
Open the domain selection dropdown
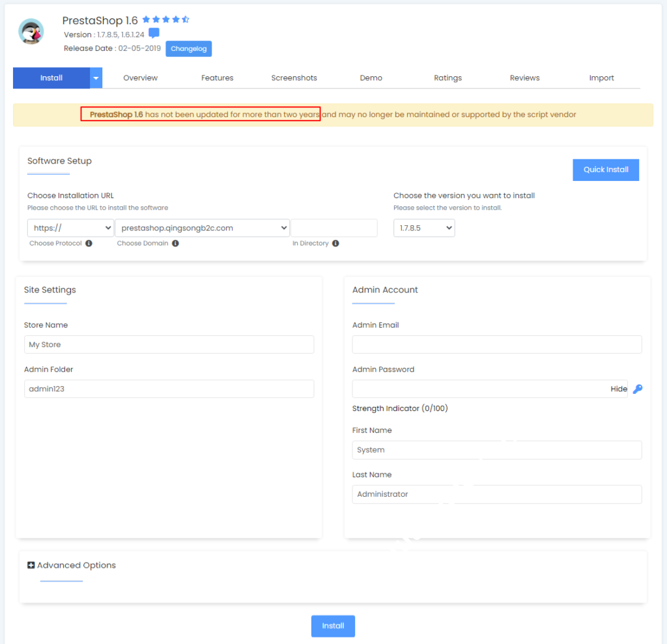tap(202, 228)
